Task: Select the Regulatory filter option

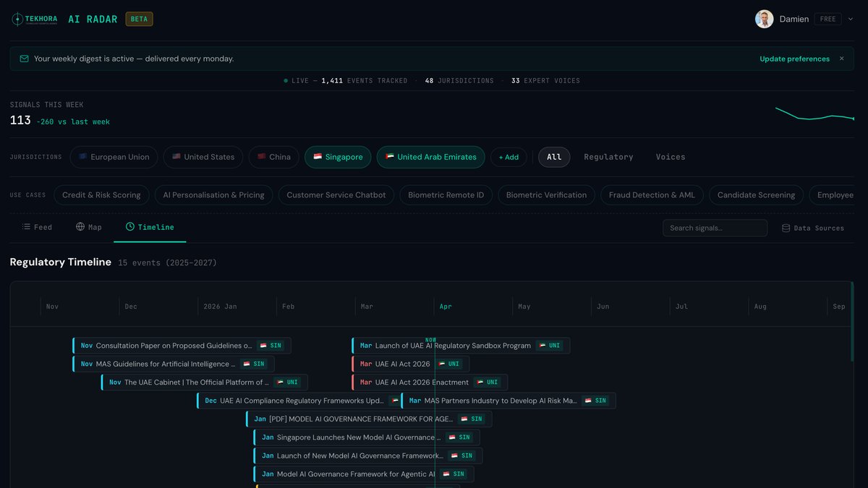Action: coord(608,157)
